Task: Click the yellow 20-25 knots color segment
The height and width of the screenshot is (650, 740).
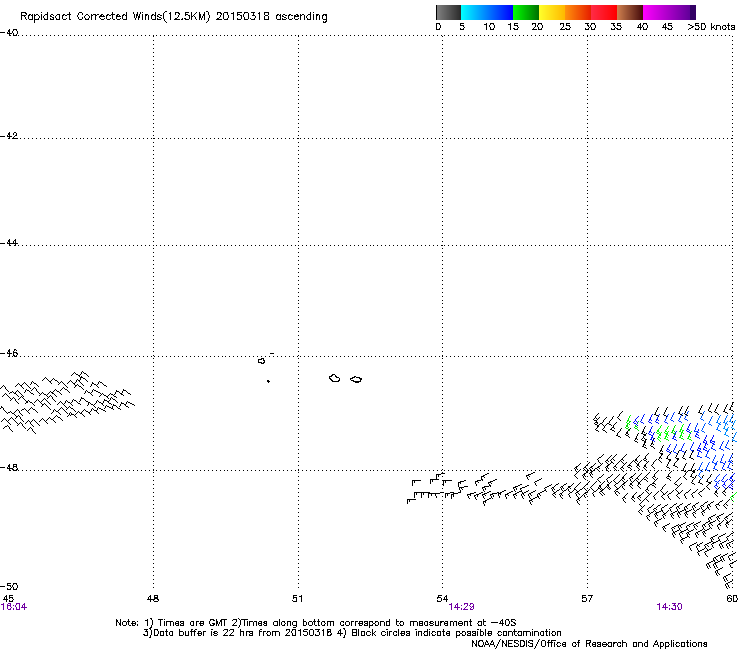Action: tap(552, 12)
